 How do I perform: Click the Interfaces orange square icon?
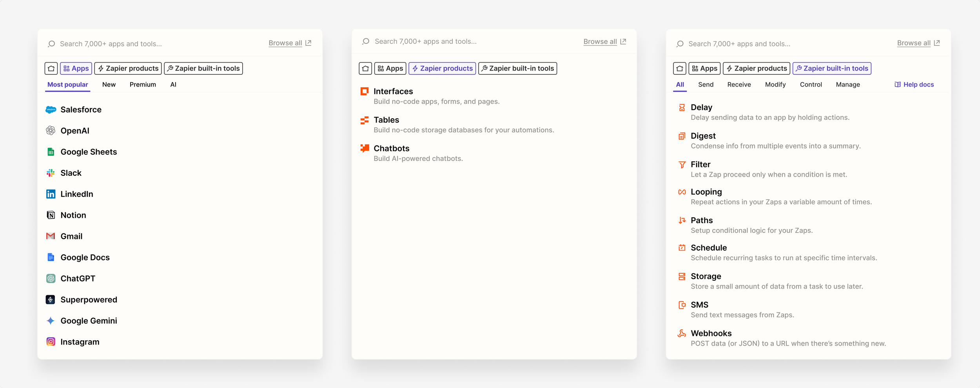(x=365, y=91)
